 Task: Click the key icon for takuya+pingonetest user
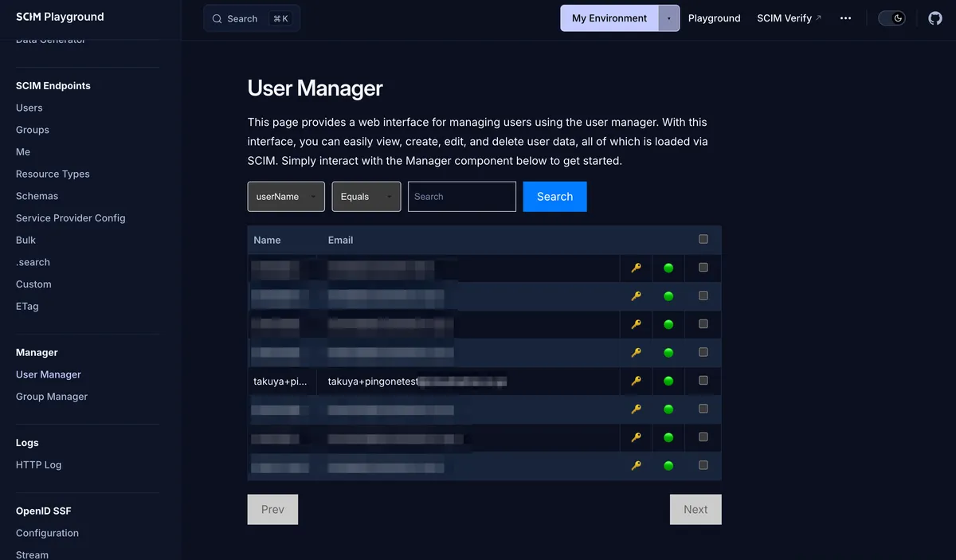[636, 381]
